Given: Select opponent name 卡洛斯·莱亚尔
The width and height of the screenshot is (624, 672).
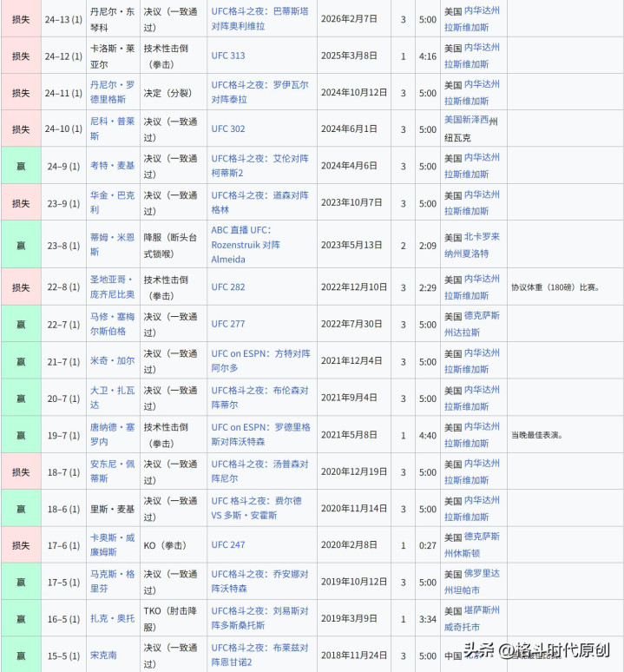Looking at the screenshot, I should point(112,56).
